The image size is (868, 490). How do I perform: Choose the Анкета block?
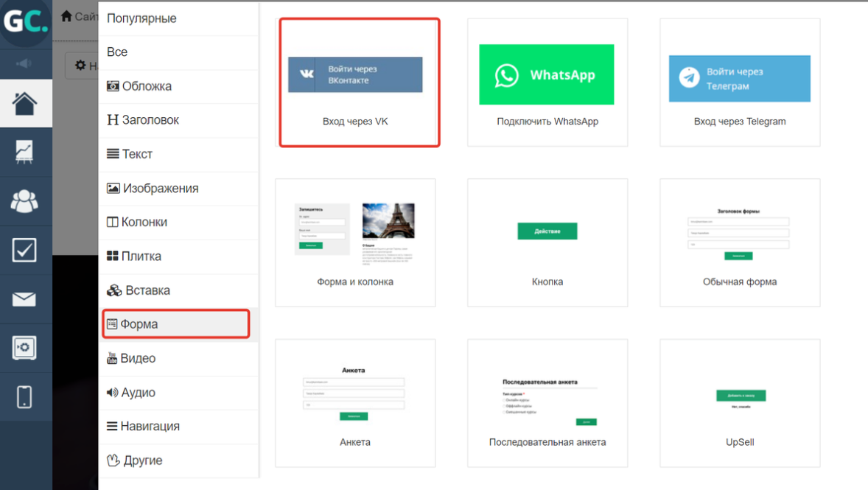pos(355,403)
